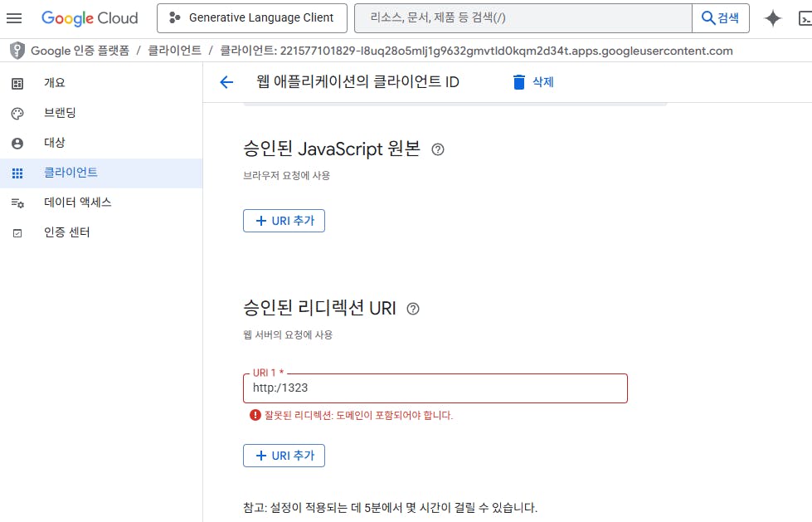Click the Google Cloud logo
This screenshot has height=522, width=812.
90,18
